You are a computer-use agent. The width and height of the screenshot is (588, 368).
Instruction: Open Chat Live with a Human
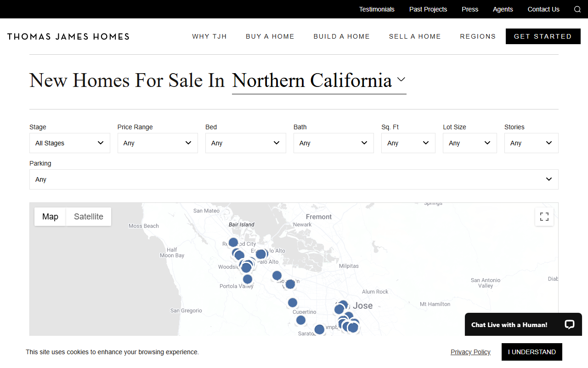pyautogui.click(x=523, y=325)
